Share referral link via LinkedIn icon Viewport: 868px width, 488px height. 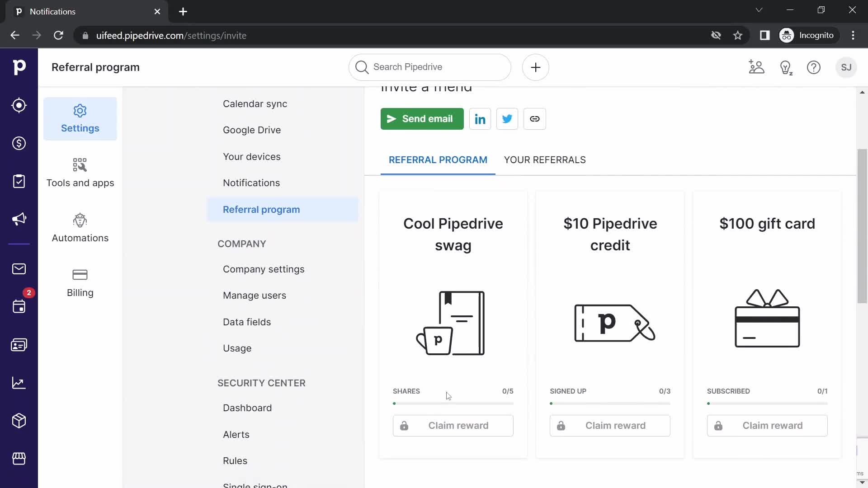pos(480,118)
